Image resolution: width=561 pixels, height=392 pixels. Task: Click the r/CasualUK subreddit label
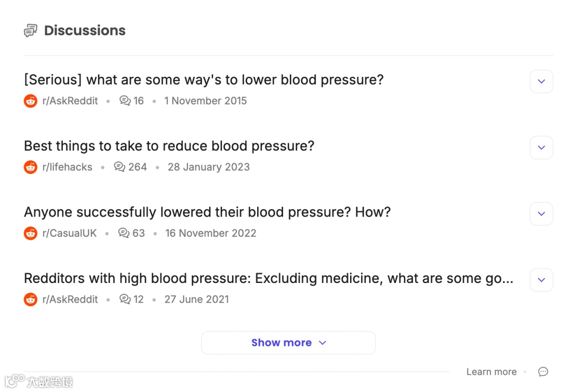click(x=70, y=233)
